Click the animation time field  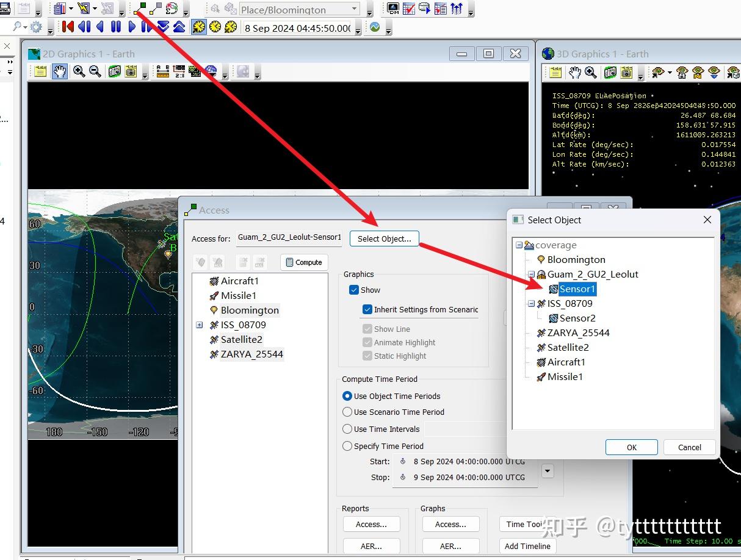click(297, 28)
